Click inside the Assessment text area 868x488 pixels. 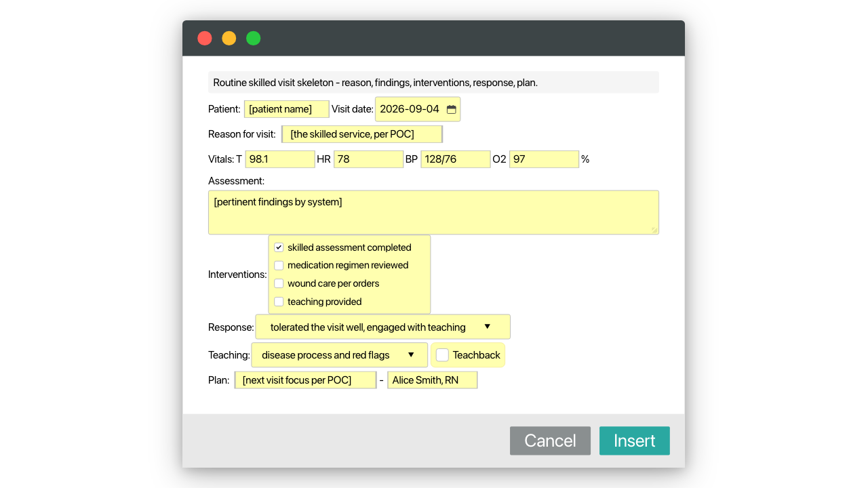click(433, 212)
